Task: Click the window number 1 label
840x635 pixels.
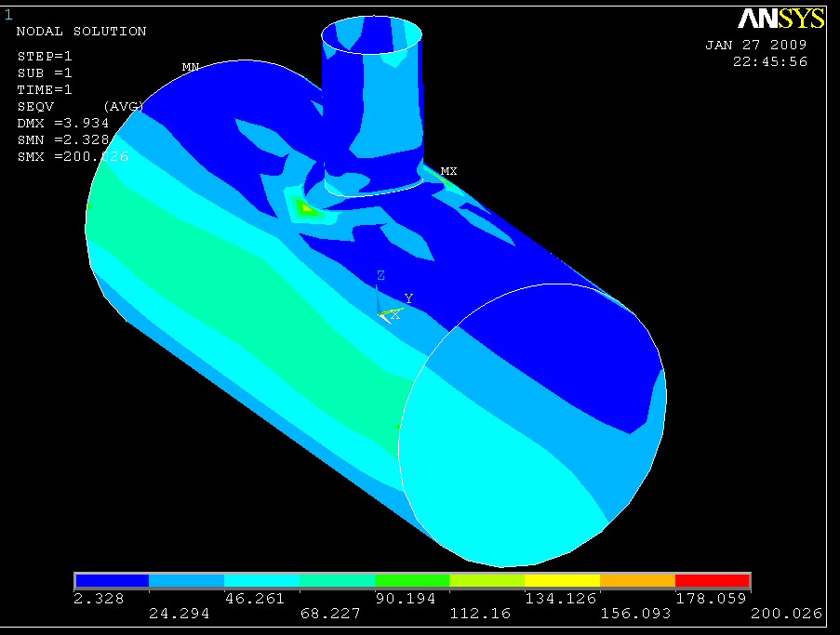Action: (9, 14)
